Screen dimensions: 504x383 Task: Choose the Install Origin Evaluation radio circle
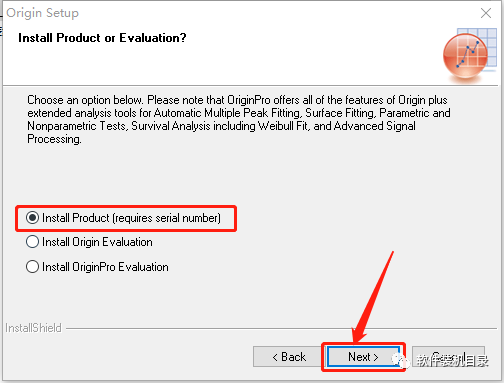pos(32,242)
